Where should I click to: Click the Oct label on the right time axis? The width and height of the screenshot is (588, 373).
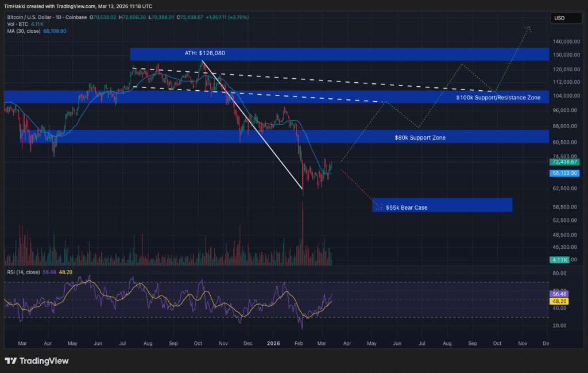[x=497, y=343]
